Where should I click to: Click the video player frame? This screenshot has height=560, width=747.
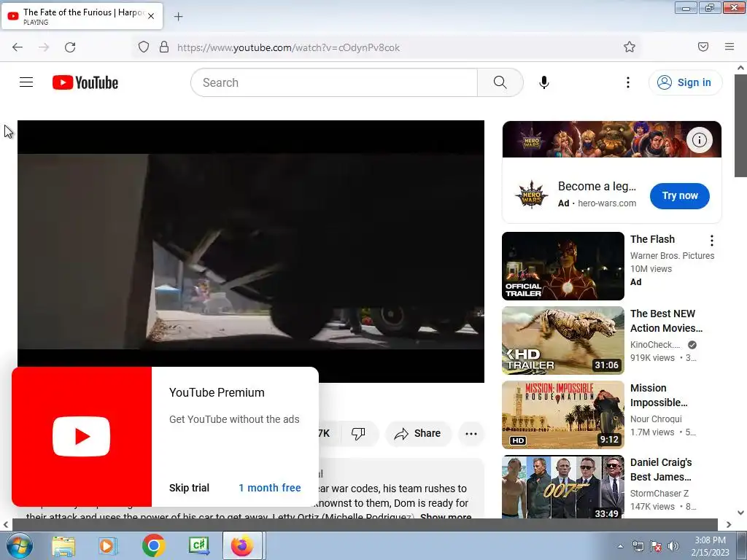point(251,252)
